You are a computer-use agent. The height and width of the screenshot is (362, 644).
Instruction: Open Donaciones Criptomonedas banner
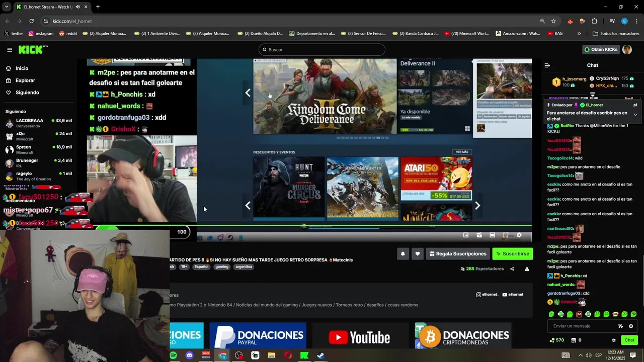(x=463, y=336)
